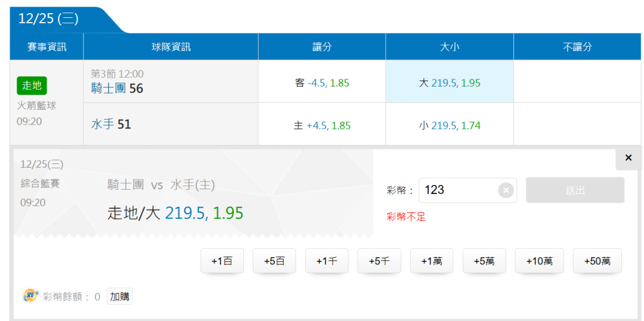Image resolution: width=644 pixels, height=321 pixels.
Task: Clear the 彩幣 amount input field
Action: 506,190
